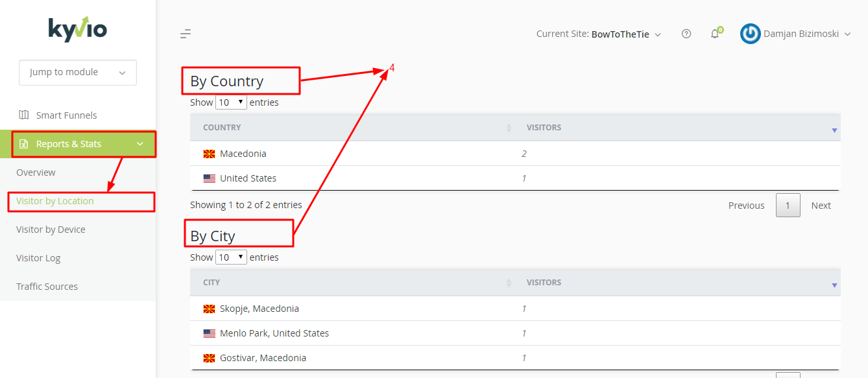
Task: Change the By Country entries count dropdown
Action: click(x=231, y=102)
